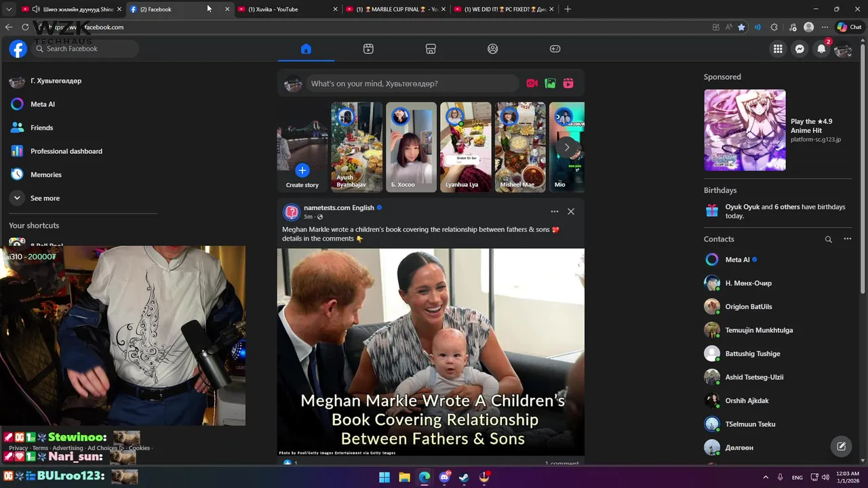
Task: Search contacts magnifier icon
Action: point(828,239)
